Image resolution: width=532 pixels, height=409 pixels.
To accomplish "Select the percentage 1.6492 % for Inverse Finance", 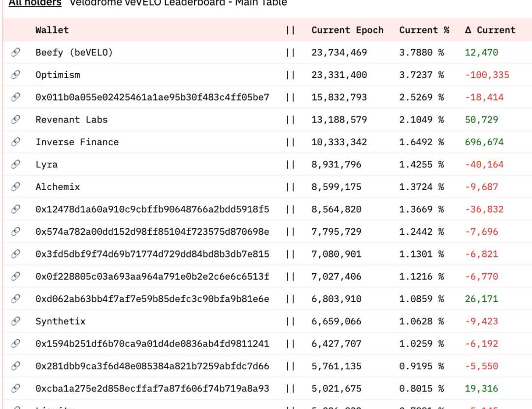I will coord(421,142).
